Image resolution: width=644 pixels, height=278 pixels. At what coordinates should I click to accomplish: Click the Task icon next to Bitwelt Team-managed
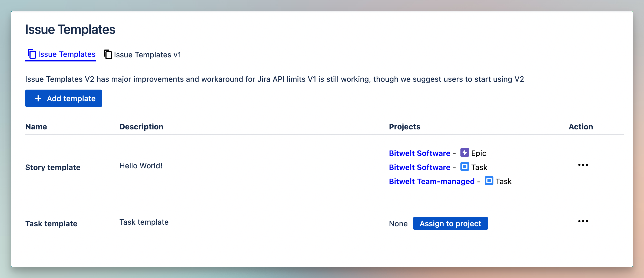(489, 181)
